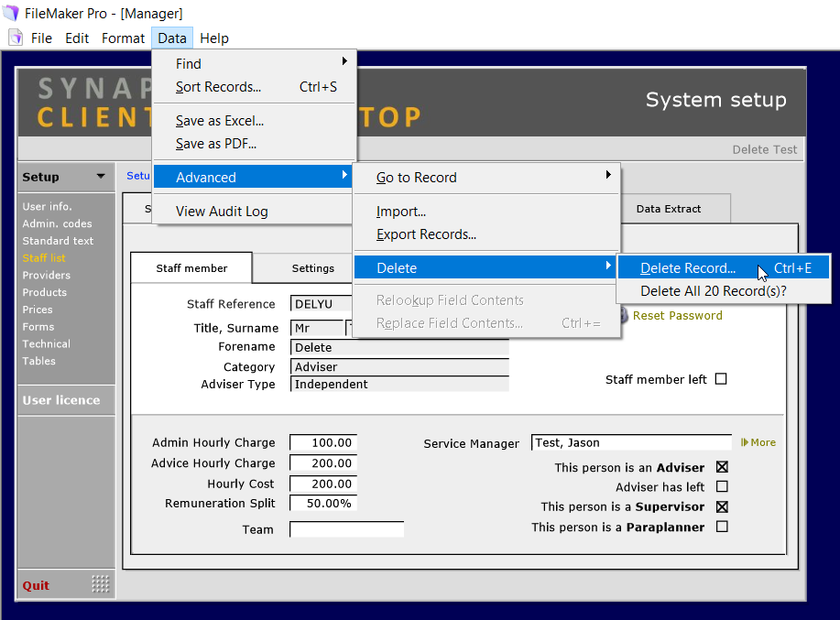Tick the Adviser has left checkbox

click(x=722, y=486)
